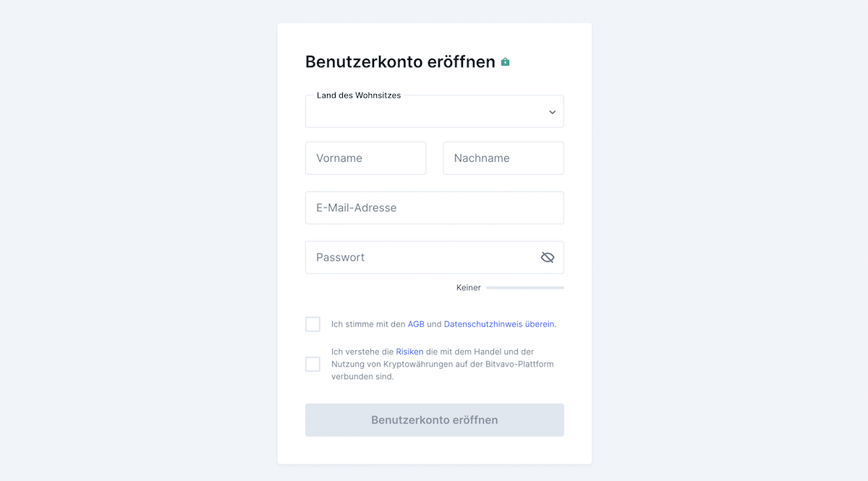Open the Risiken information link

coord(409,351)
